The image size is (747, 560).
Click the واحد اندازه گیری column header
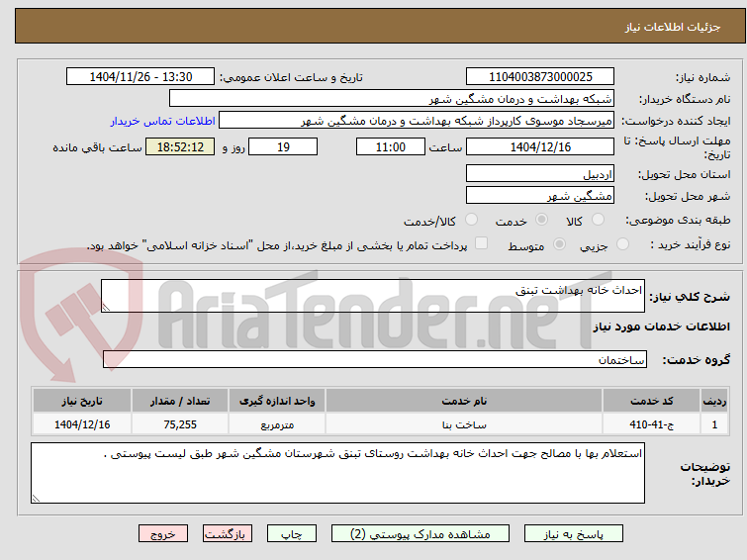coord(277,401)
